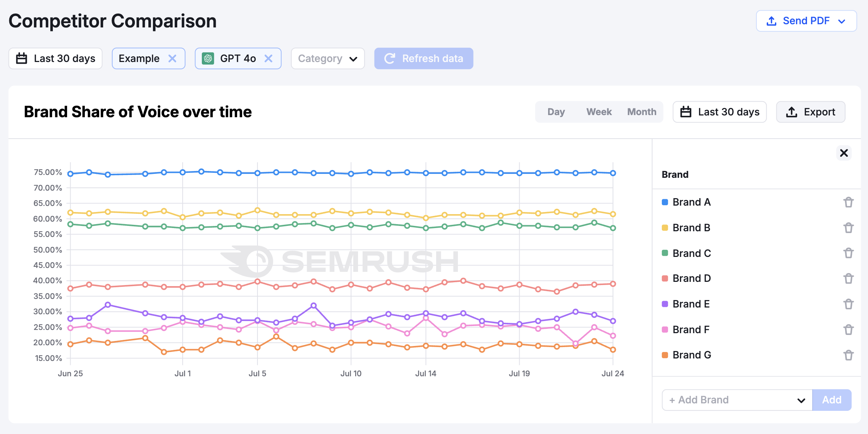Viewport: 868px width, 434px height.
Task: Click the upload icon inside Send PDF
Action: (x=771, y=21)
